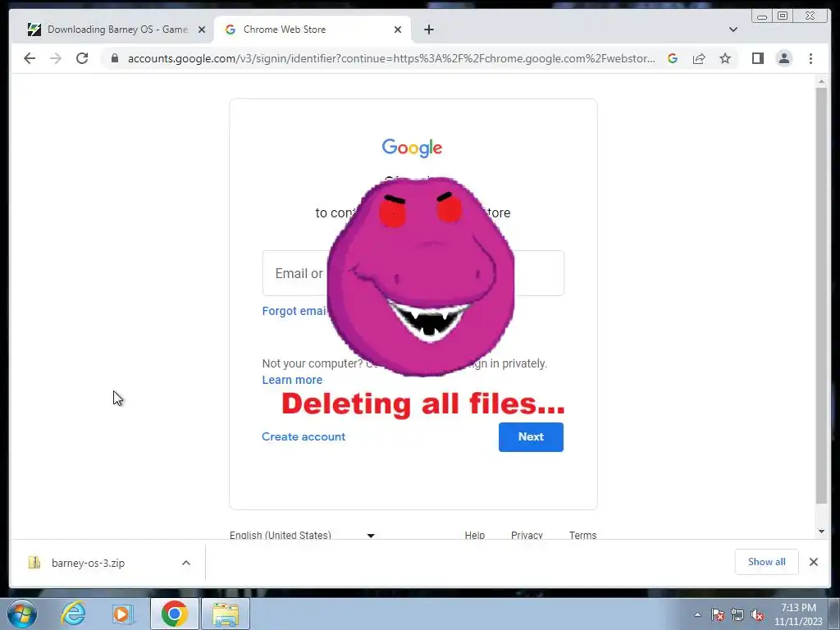Bookmark this tab with the star icon
The width and height of the screenshot is (840, 630).
(725, 58)
